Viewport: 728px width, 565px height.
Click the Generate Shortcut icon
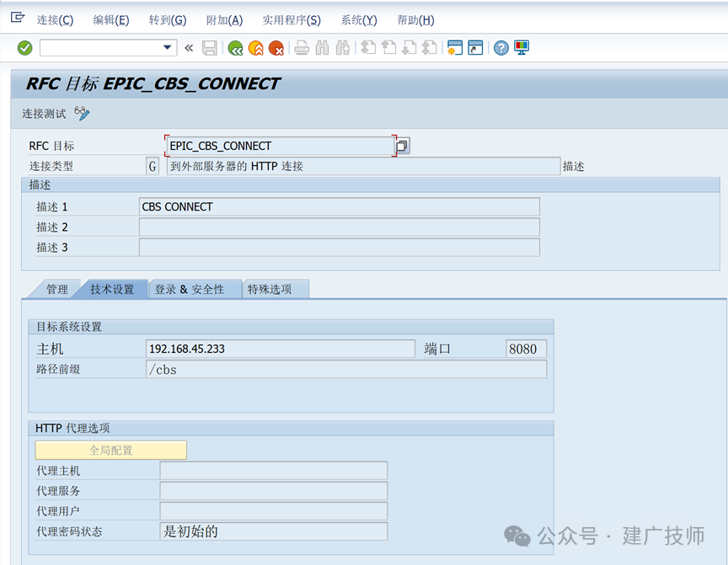coord(475,48)
